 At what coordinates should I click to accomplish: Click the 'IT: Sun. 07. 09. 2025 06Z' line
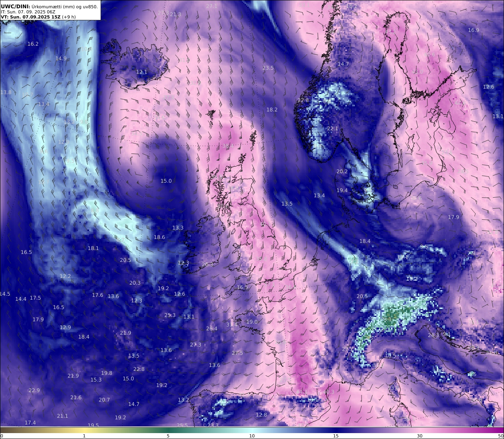coord(29,12)
